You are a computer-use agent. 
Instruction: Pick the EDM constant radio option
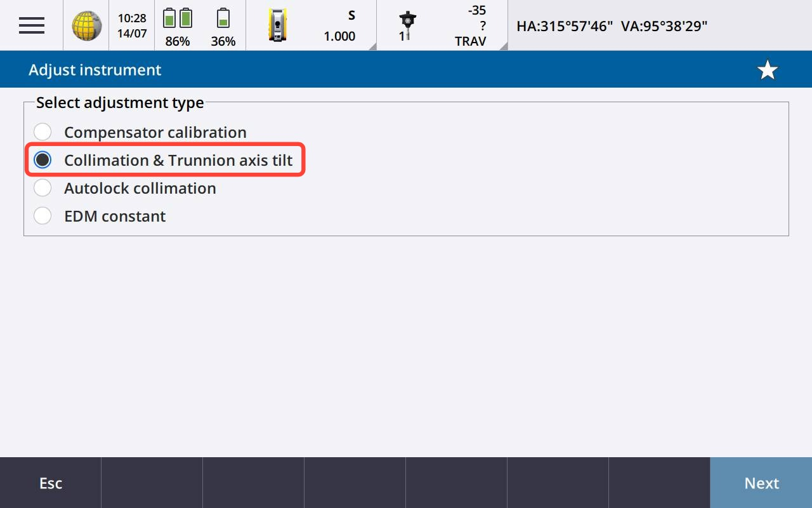click(43, 216)
